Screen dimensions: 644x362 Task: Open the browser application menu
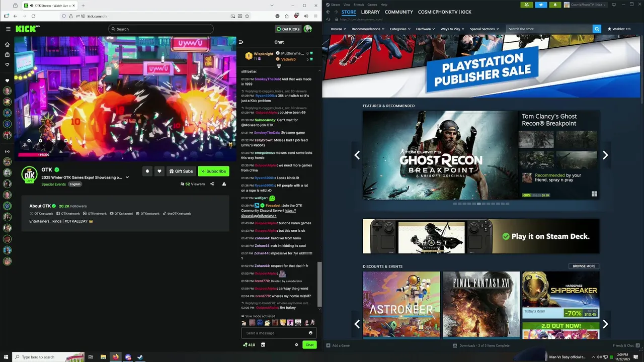point(315,16)
